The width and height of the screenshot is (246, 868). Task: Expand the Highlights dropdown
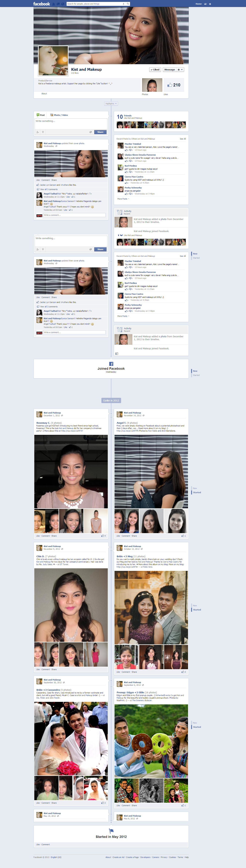[x=111, y=103]
